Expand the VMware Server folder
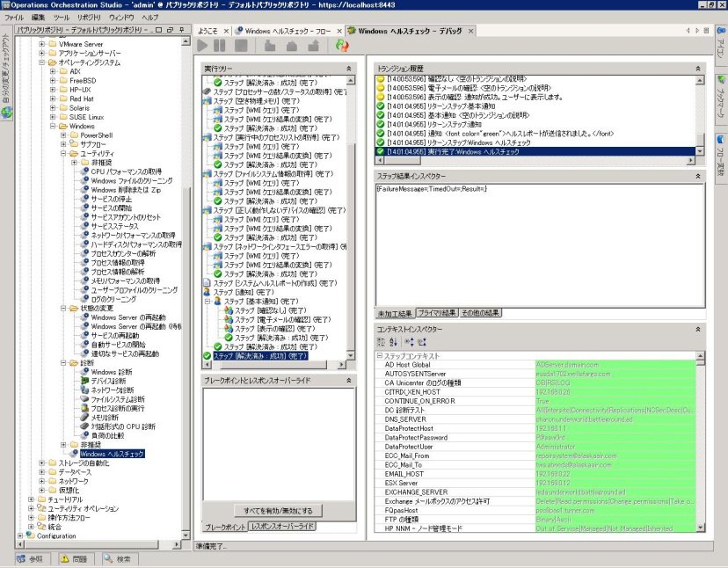This screenshot has height=568, width=728. [x=42, y=44]
